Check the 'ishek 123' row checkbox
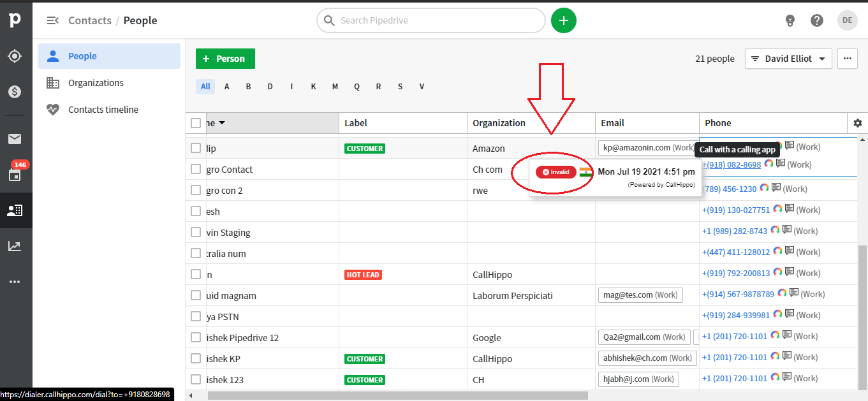The height and width of the screenshot is (401, 868). pos(196,379)
